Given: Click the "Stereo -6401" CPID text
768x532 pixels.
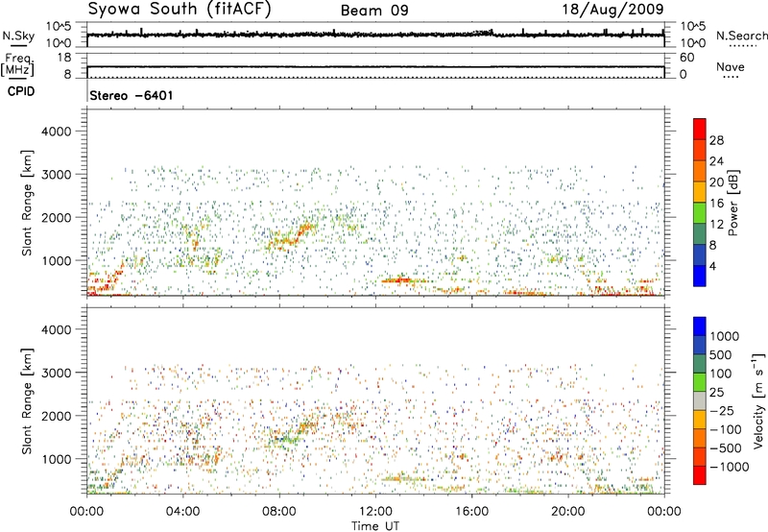Looking at the screenshot, I should pos(132,95).
